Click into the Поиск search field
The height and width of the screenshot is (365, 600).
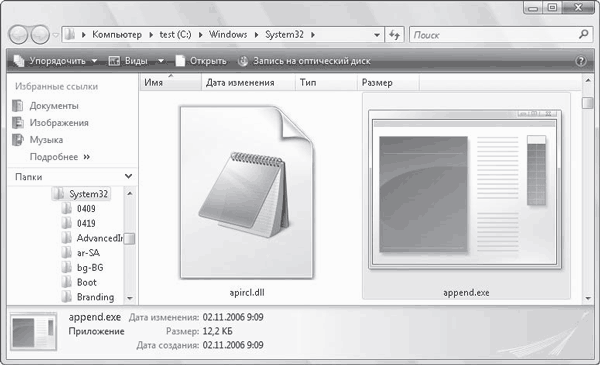point(494,35)
